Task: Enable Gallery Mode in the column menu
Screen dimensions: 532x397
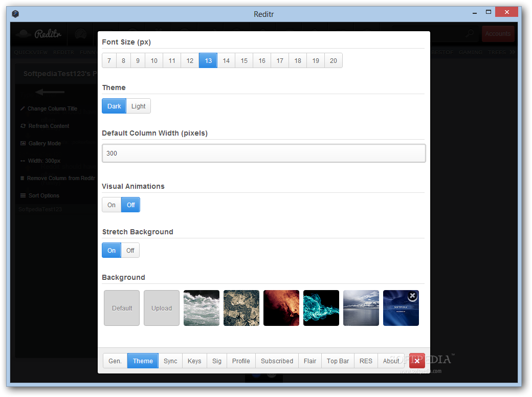Action: point(41,143)
